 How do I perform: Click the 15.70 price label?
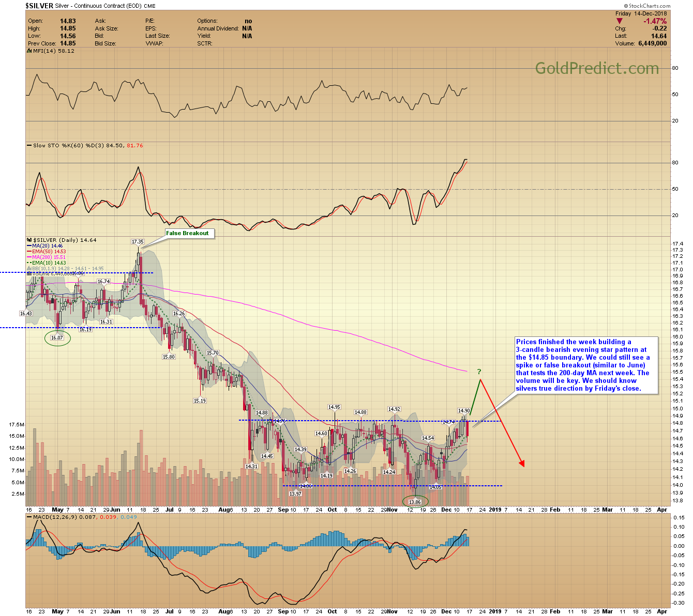(x=213, y=353)
